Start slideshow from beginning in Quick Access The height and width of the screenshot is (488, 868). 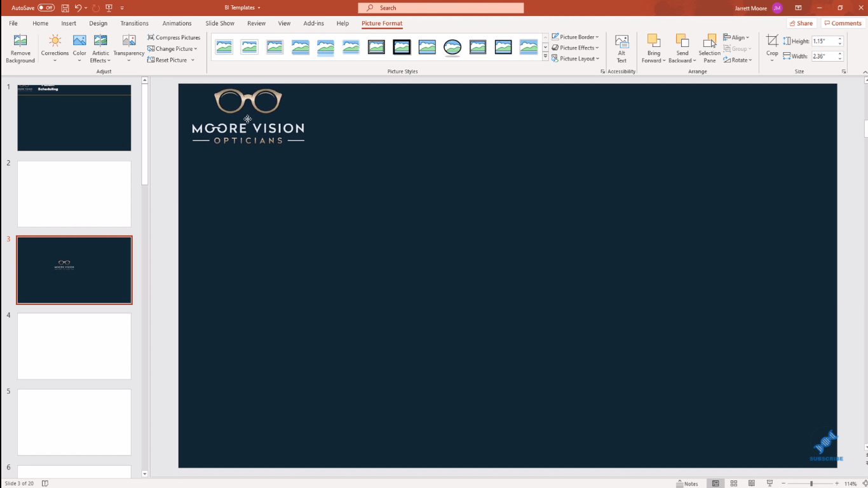pyautogui.click(x=109, y=8)
